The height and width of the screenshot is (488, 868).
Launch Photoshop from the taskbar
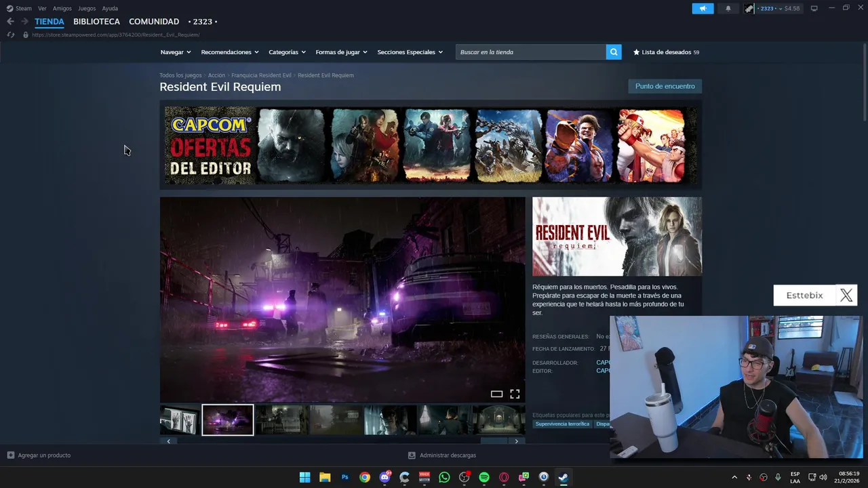click(x=344, y=477)
